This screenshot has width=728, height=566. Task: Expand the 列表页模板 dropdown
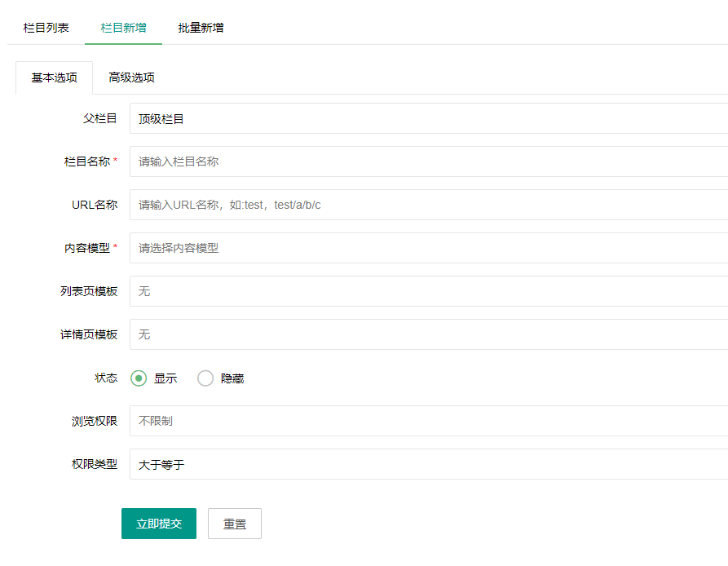(x=429, y=291)
